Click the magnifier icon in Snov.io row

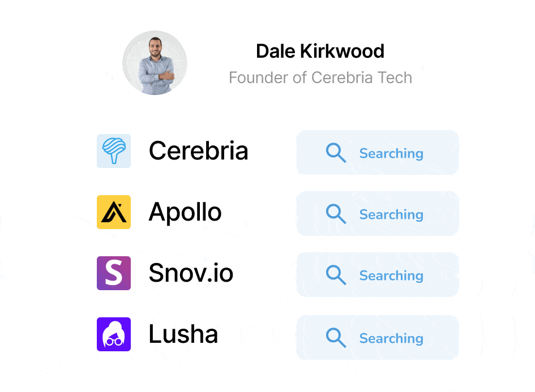click(x=336, y=275)
